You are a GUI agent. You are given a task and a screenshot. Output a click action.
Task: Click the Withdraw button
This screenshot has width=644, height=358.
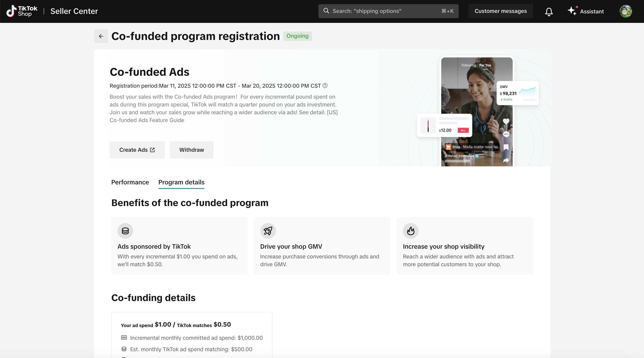click(192, 150)
